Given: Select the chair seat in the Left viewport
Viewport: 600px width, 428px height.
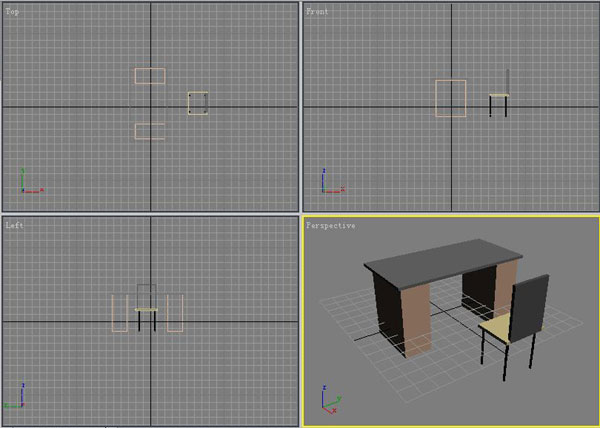Looking at the screenshot, I should click(x=146, y=309).
